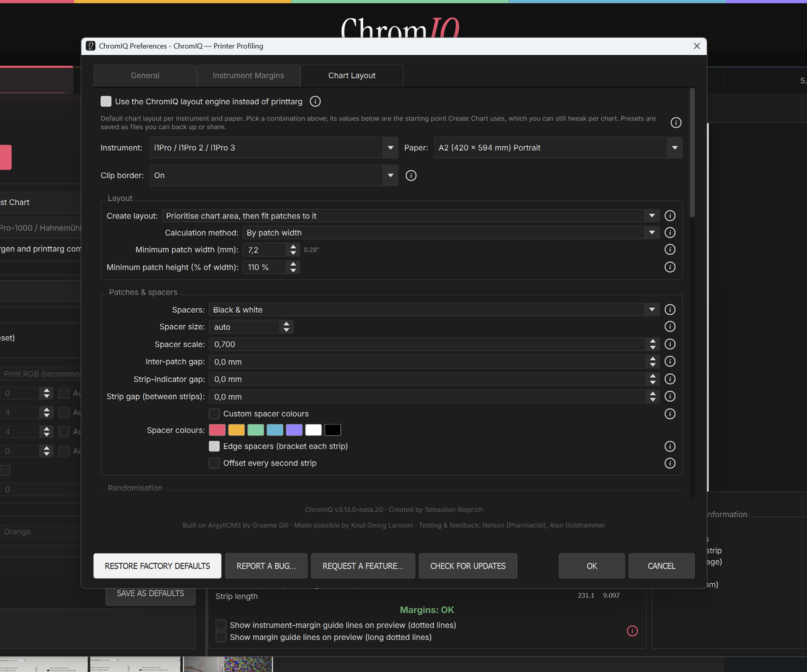Show info for Spacer scale

670,344
